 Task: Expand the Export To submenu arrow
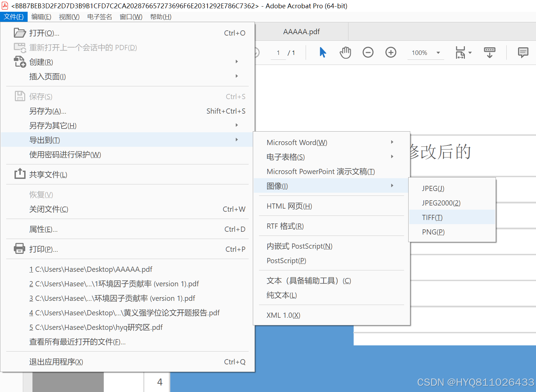click(237, 140)
